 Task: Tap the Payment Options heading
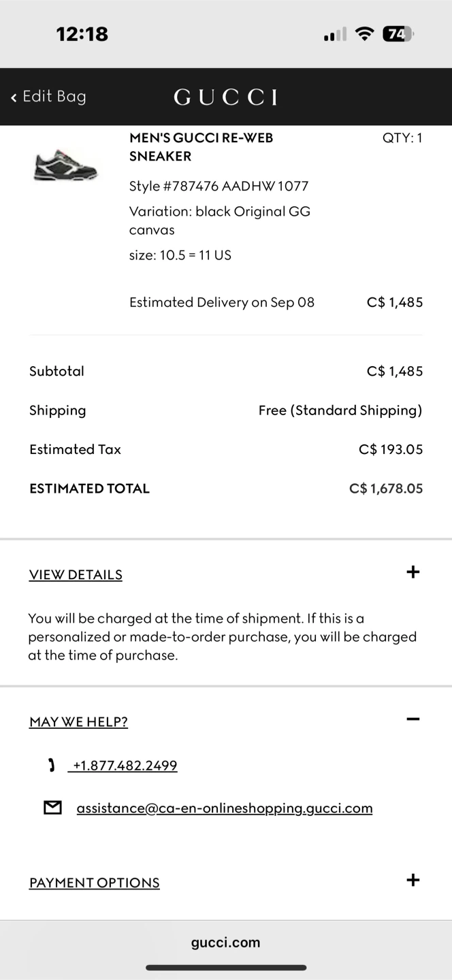[x=94, y=883]
